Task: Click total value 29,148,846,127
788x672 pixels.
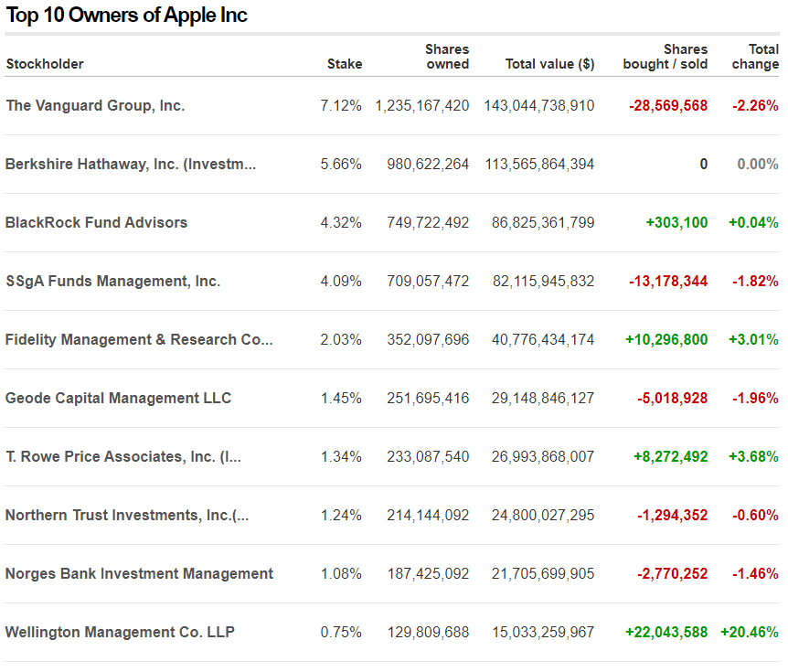Action: (x=543, y=398)
